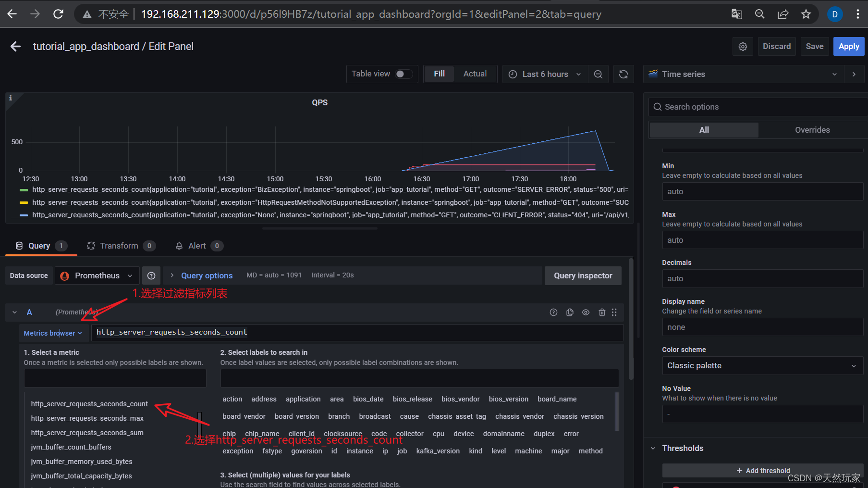Toggle visibility of query A
The height and width of the screenshot is (488, 868).
(586, 313)
